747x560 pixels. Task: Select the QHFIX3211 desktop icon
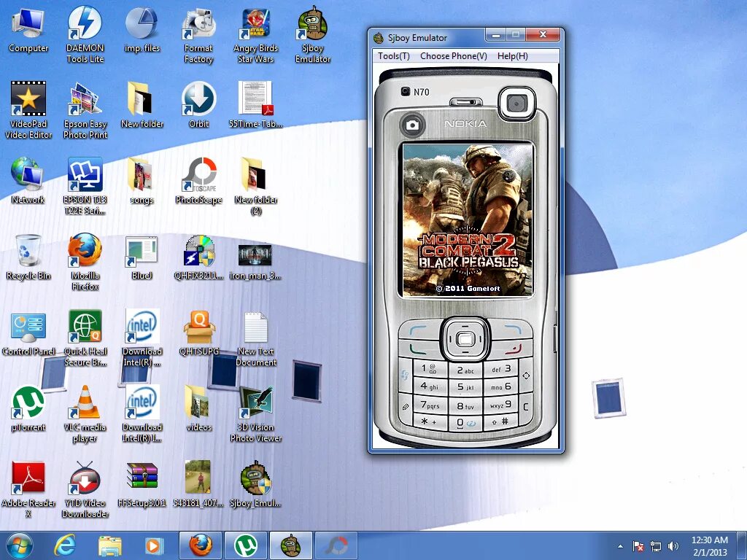coord(198,257)
